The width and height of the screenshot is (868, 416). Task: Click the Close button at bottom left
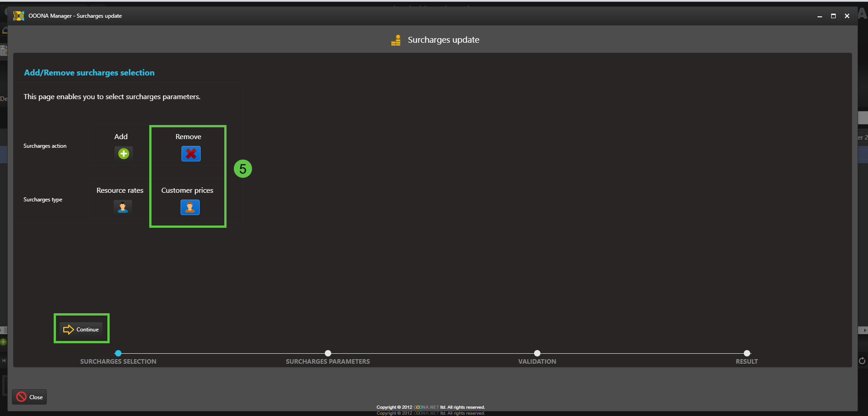click(x=30, y=397)
